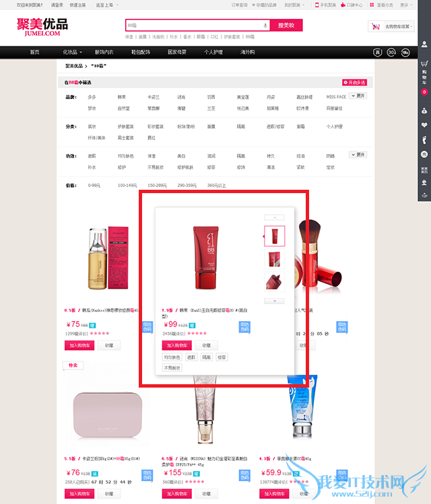Click 收藏 button in ¥99 product popup

point(207,346)
